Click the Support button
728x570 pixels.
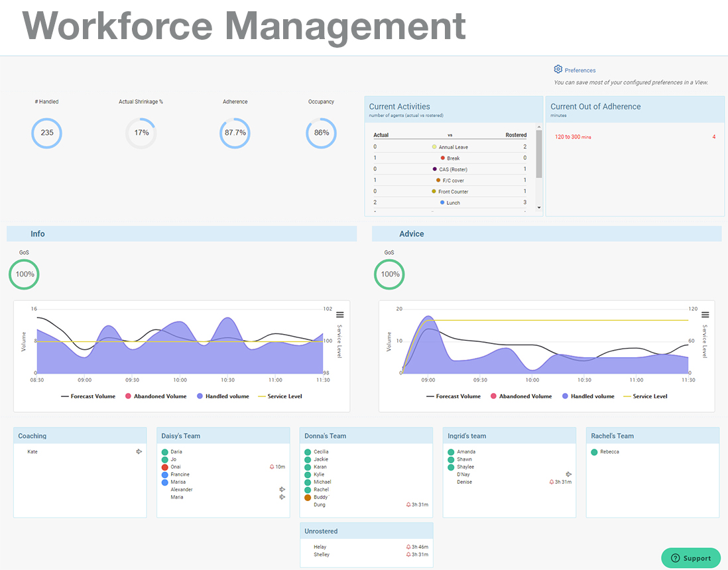coord(691,558)
